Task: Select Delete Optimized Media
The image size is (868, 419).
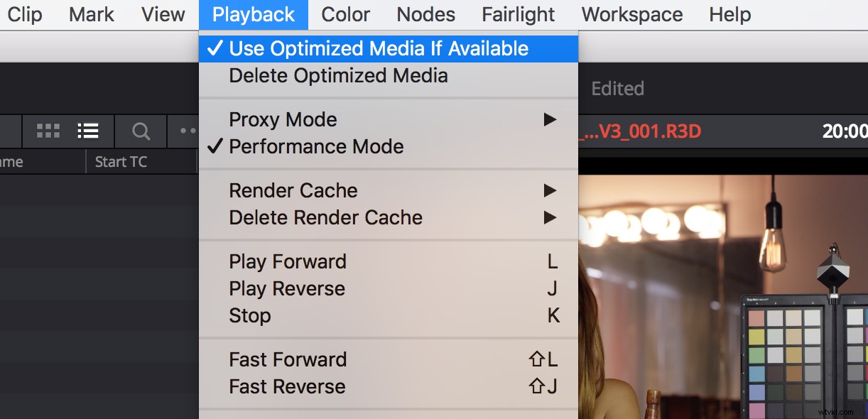Action: [338, 75]
